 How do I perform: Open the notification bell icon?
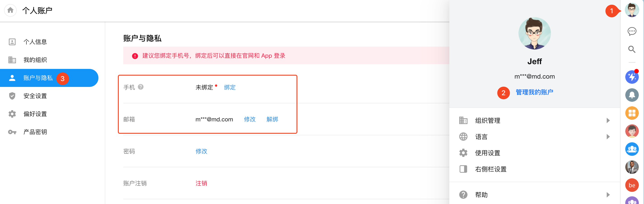pyautogui.click(x=632, y=95)
